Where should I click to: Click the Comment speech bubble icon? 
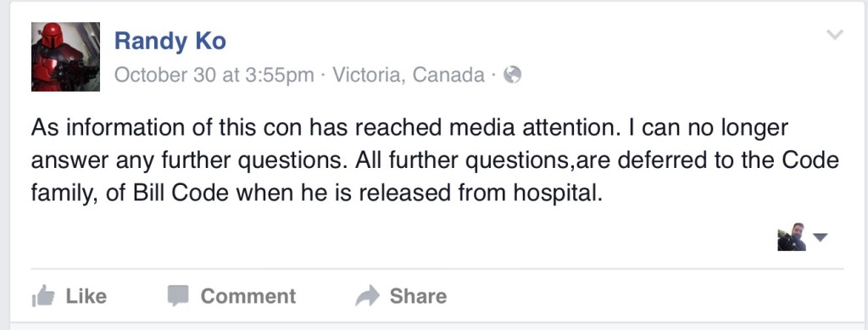click(178, 296)
